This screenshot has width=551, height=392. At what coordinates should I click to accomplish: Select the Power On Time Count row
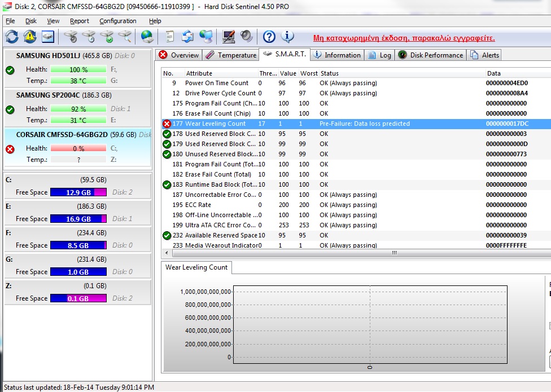(x=356, y=83)
